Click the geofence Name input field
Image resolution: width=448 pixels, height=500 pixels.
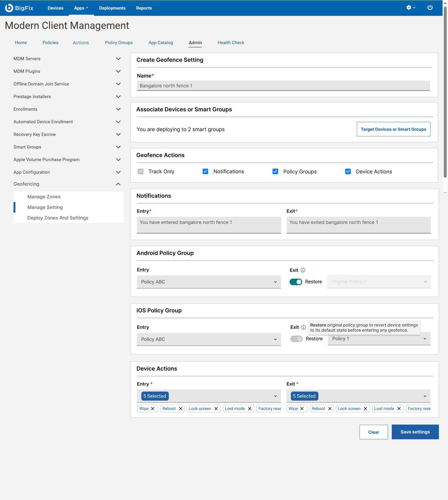[283, 86]
